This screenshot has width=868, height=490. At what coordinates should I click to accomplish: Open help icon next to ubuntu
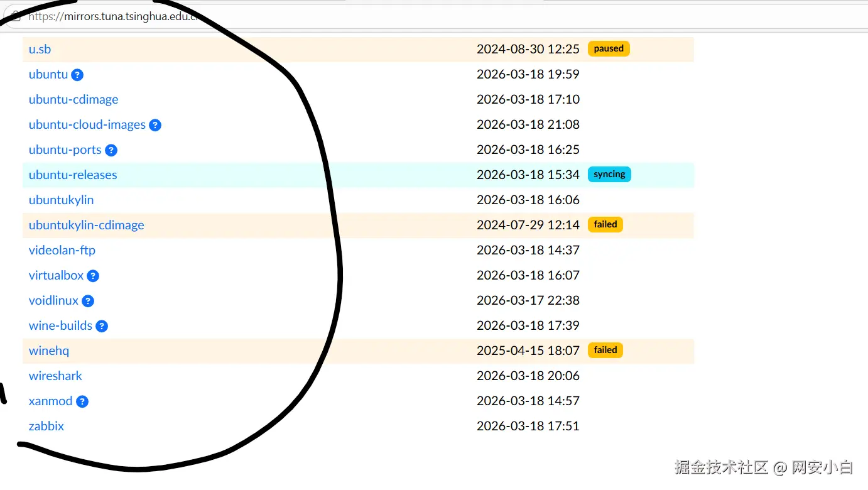pos(77,75)
